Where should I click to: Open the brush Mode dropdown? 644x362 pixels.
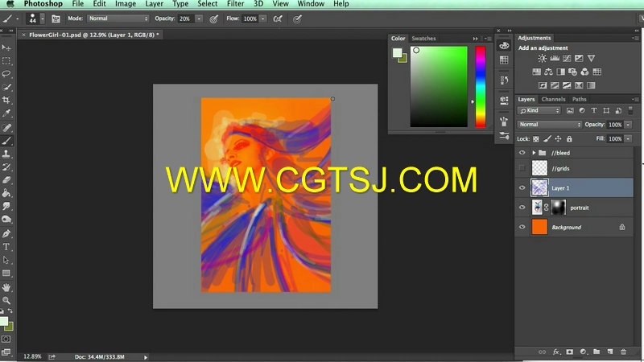click(x=118, y=19)
